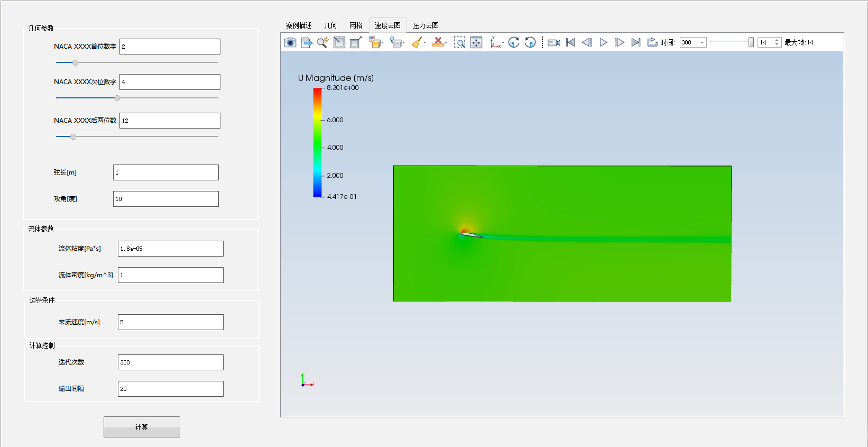Viewport: 868px width, 447px height.
Task: Activate zoom to box selection tool
Action: pyautogui.click(x=459, y=42)
